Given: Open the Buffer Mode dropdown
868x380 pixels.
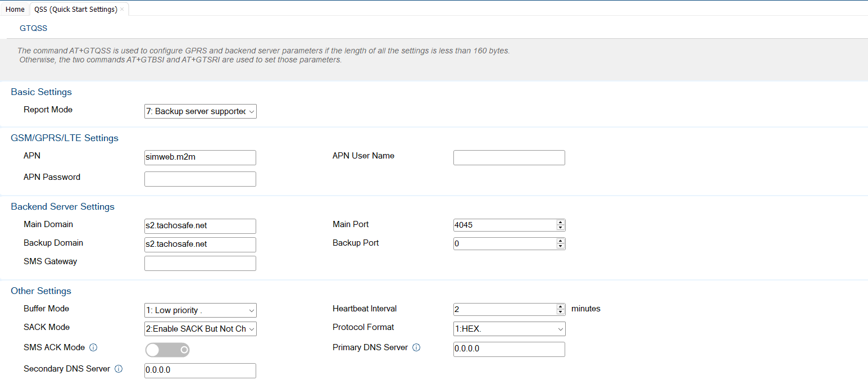Looking at the screenshot, I should [x=201, y=310].
